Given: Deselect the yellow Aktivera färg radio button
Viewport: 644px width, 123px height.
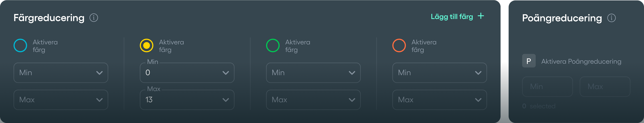Looking at the screenshot, I should (146, 45).
